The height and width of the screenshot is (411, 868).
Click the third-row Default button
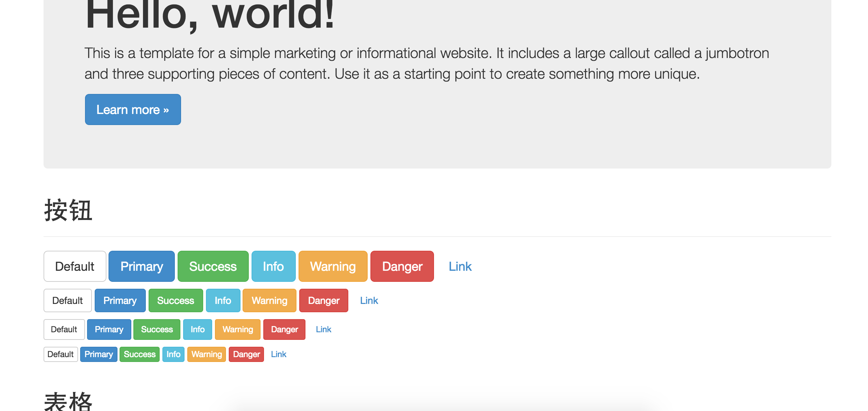(x=64, y=329)
